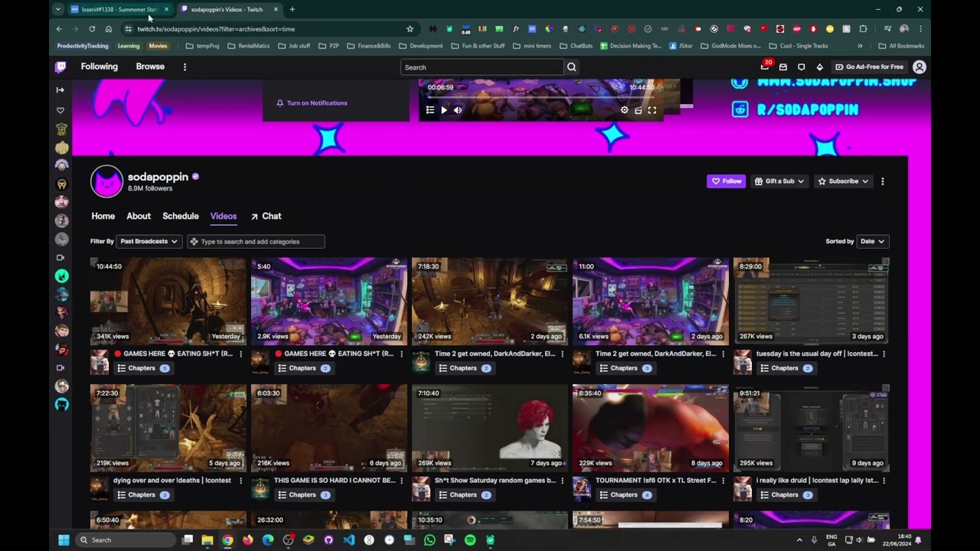Screen dimensions: 980x551
Task: Expand Gift a Sub dropdown
Action: (x=779, y=181)
